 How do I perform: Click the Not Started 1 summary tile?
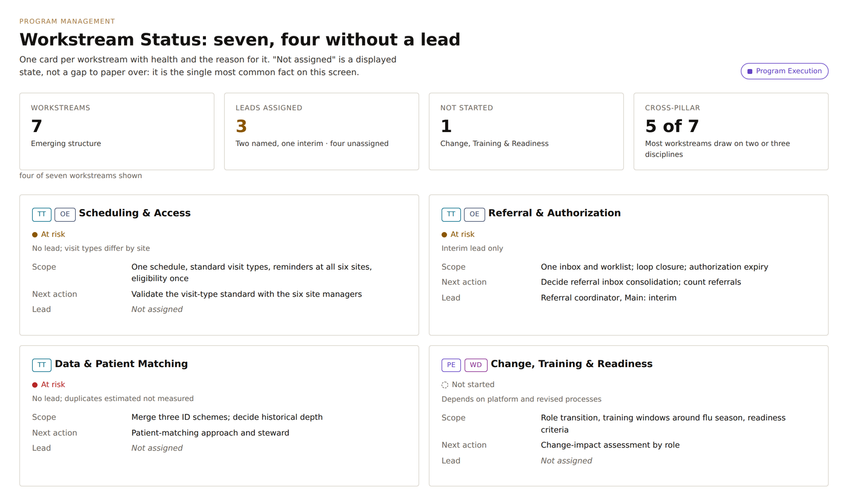pyautogui.click(x=526, y=131)
